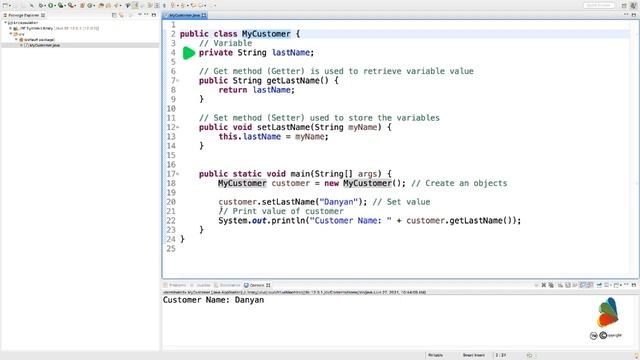The height and width of the screenshot is (360, 640).
Task: Select MyCustomer.java in Package Explorer
Action: 42,45
